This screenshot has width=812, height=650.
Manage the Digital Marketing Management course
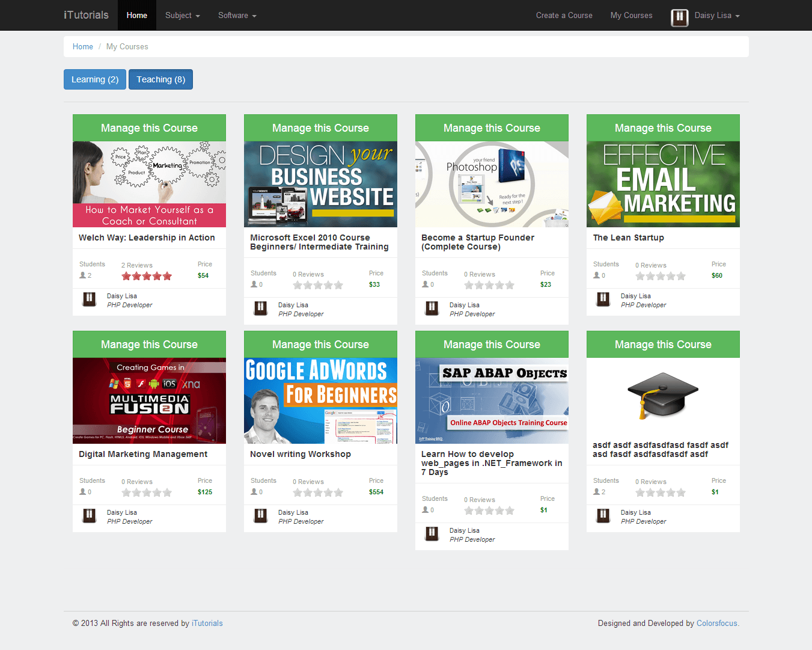click(149, 344)
